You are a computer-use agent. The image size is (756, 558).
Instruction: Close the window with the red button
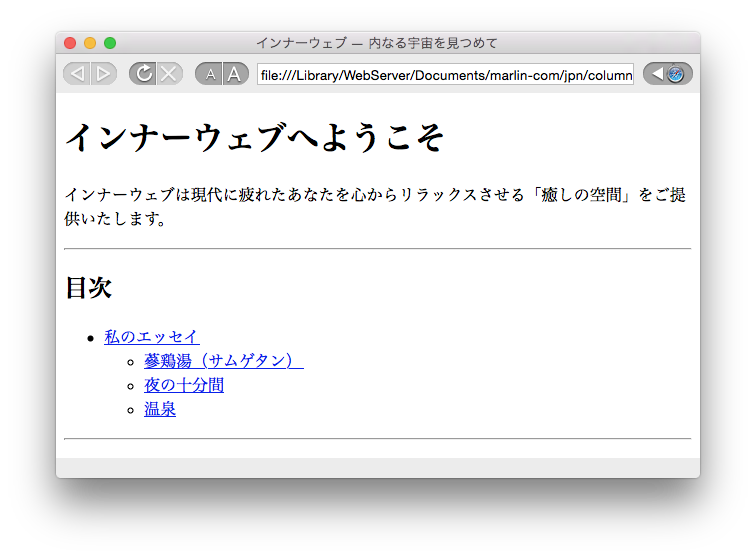click(x=70, y=43)
